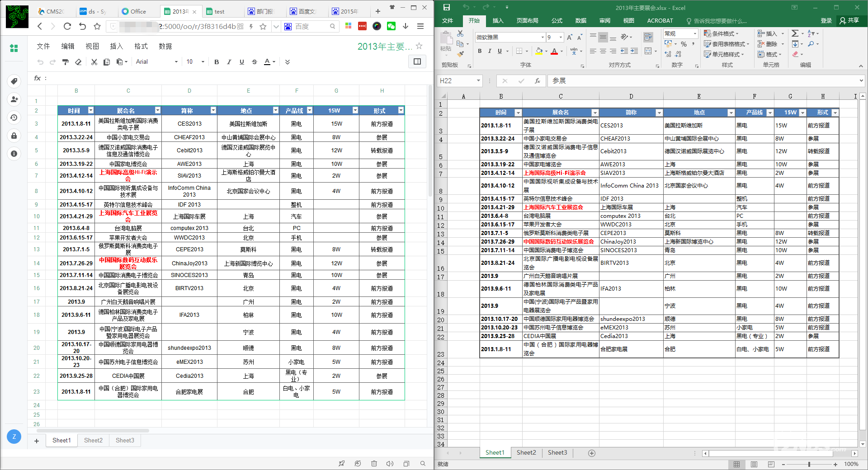The height and width of the screenshot is (470, 868).
Task: Click Excel's yellow fill color button
Action: (x=538, y=51)
